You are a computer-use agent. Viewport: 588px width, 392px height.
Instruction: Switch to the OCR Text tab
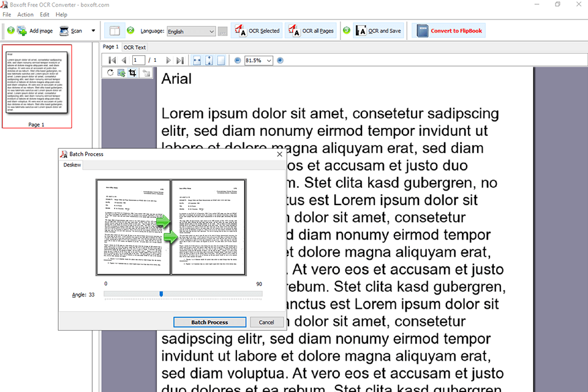pyautogui.click(x=134, y=47)
